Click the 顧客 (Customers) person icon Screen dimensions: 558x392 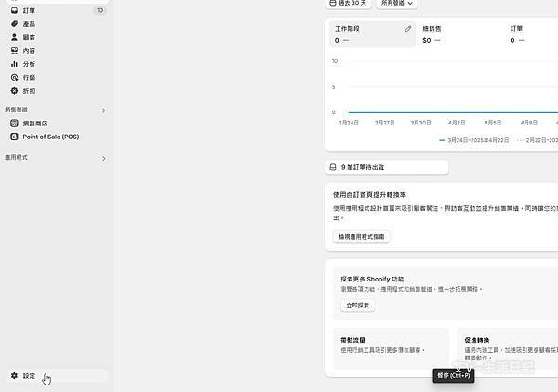click(x=14, y=37)
